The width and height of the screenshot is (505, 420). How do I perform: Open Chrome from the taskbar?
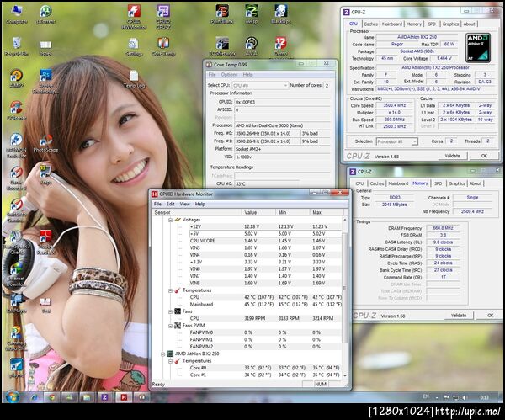(x=51, y=397)
